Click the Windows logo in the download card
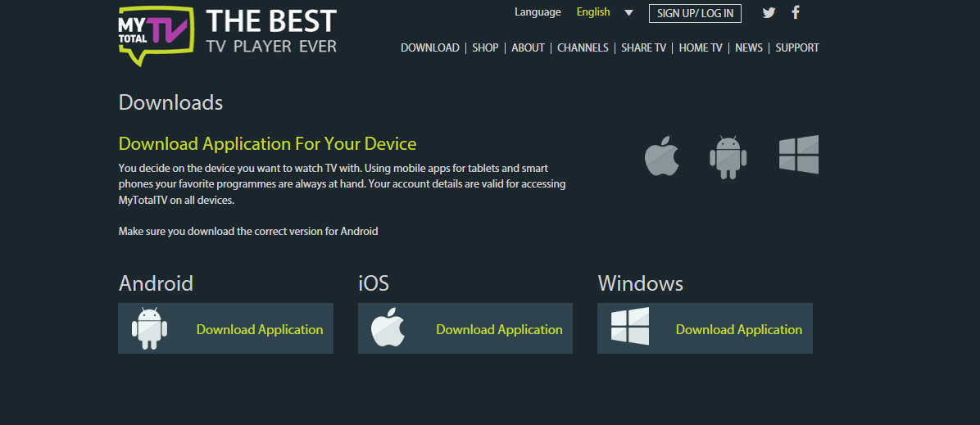This screenshot has height=425, width=980. tap(630, 326)
